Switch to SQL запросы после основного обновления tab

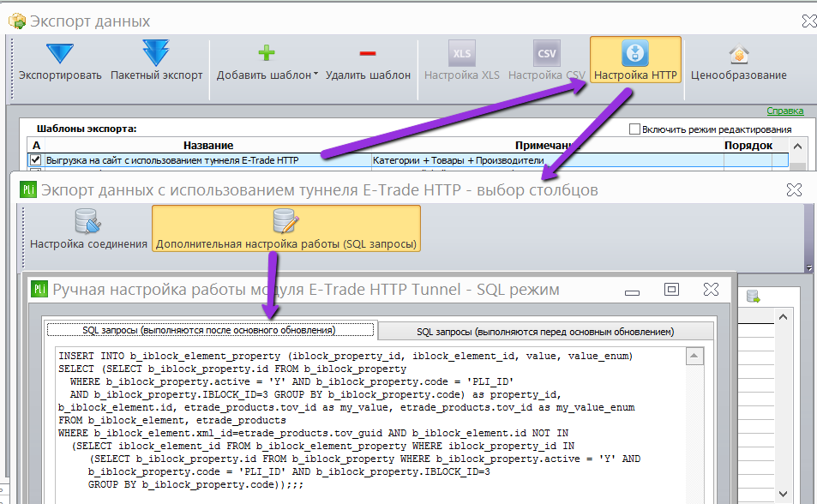[x=210, y=330]
